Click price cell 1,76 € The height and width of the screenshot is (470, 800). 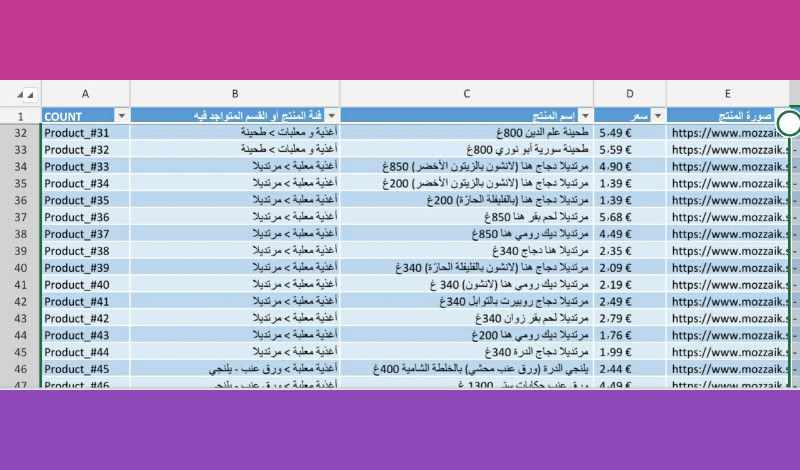630,335
